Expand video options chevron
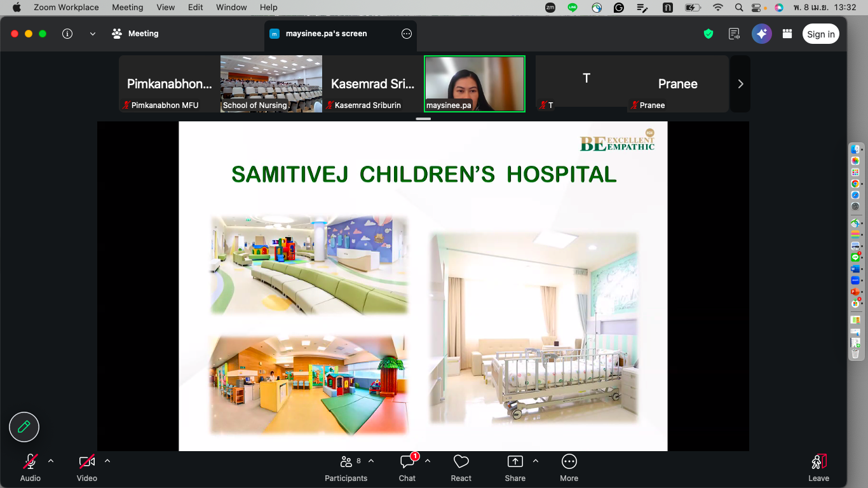 pyautogui.click(x=107, y=461)
